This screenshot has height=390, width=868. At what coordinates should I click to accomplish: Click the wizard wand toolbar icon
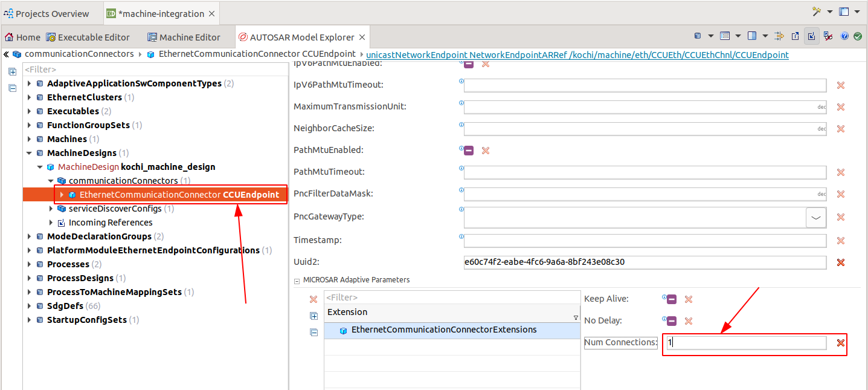[817, 12]
